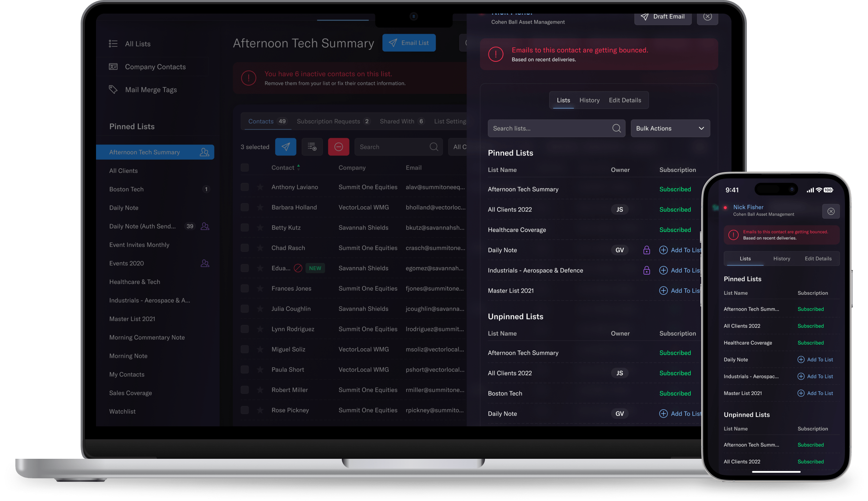The height and width of the screenshot is (501, 868).
Task: Click shared-users icon on Daily Note (Auth Send...)
Action: point(205,226)
